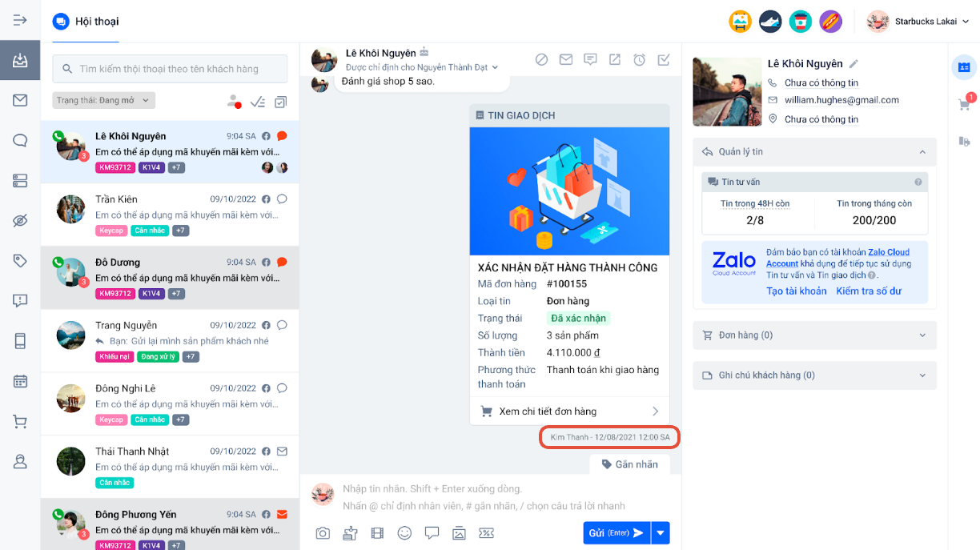Open the cart icon with red badge on right rail

965,104
